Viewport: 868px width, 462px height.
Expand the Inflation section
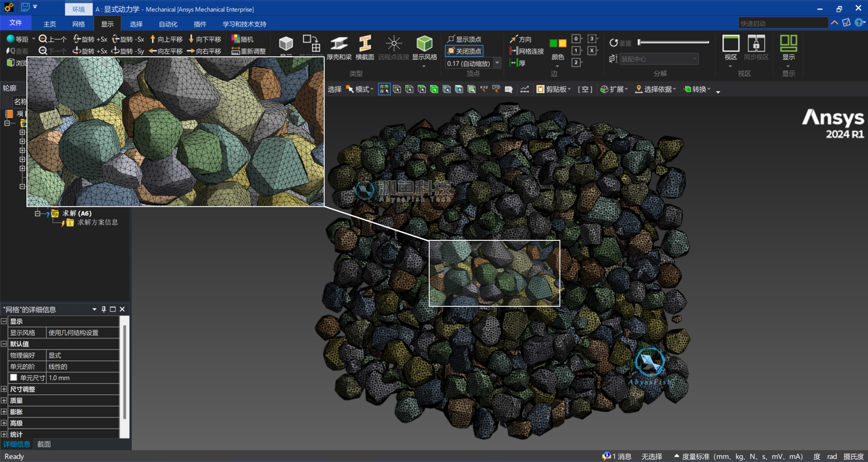(4, 412)
